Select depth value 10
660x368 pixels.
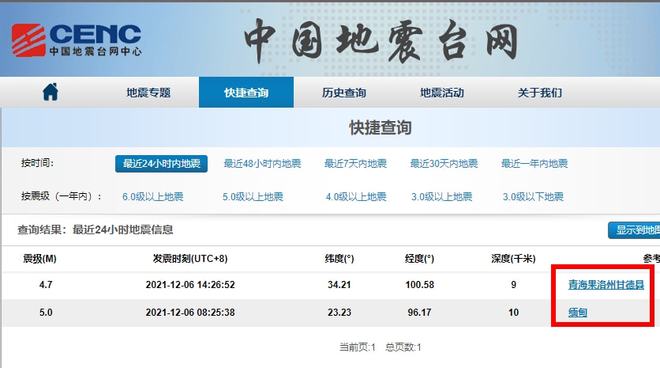point(514,312)
